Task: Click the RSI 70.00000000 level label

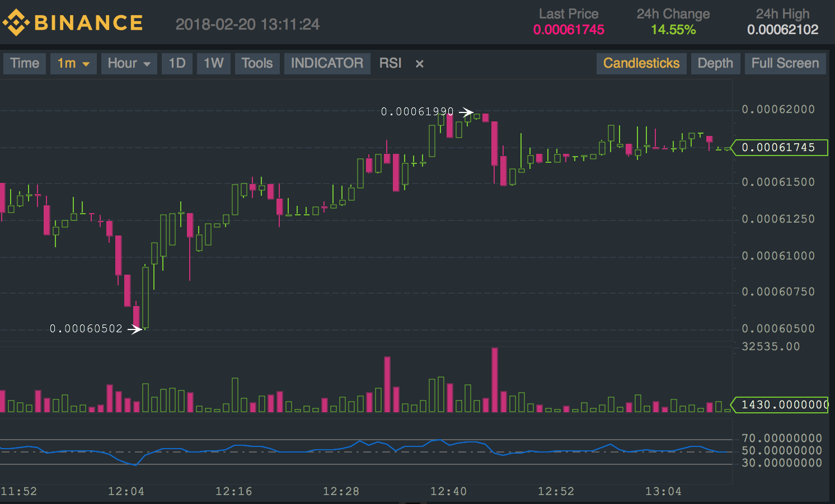Action: click(x=782, y=439)
